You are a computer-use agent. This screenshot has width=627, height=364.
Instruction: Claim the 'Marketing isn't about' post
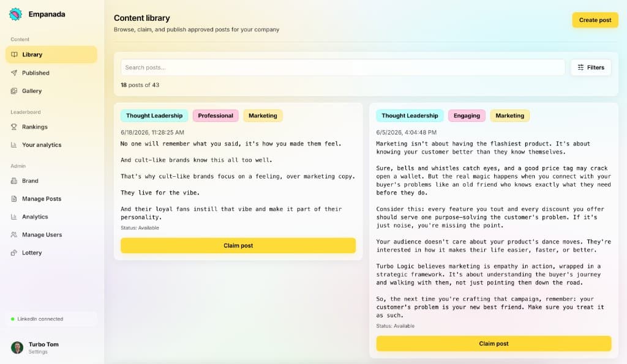coord(494,344)
